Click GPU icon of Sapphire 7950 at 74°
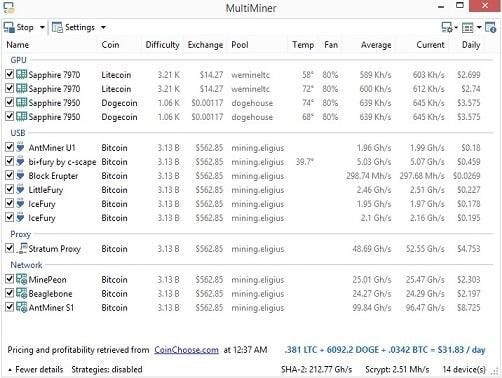 coord(21,102)
